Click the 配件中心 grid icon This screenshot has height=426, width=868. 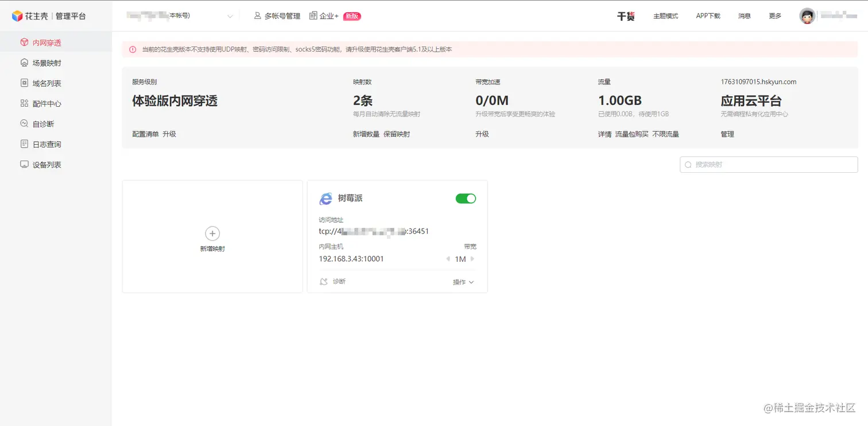(x=24, y=103)
